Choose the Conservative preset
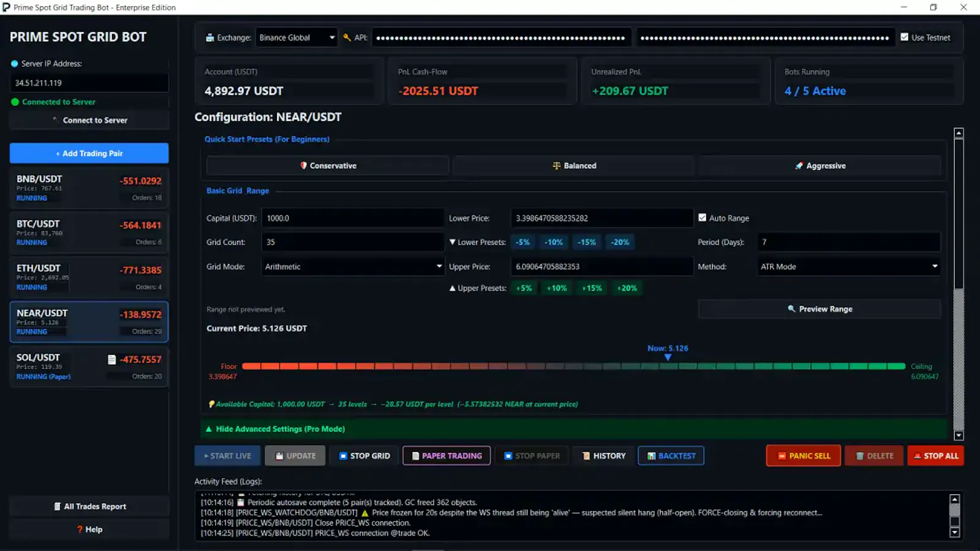 point(328,165)
